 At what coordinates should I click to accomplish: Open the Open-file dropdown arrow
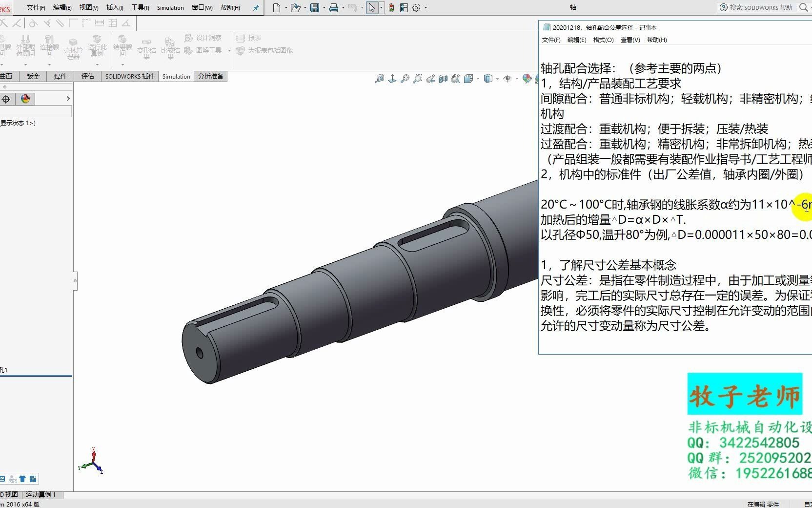305,8
